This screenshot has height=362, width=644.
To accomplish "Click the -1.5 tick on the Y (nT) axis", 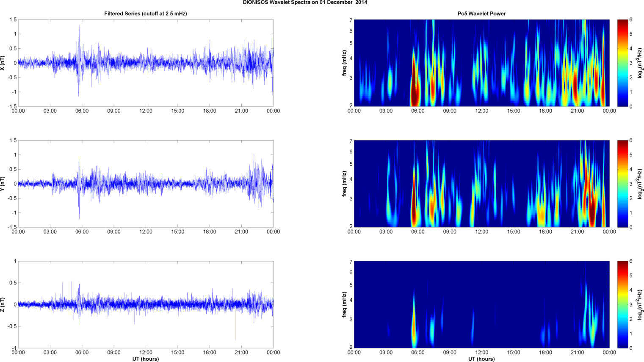I will click(12, 227).
